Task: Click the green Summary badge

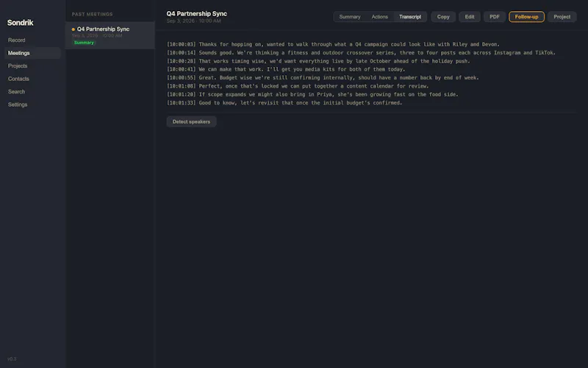Action: pos(84,43)
